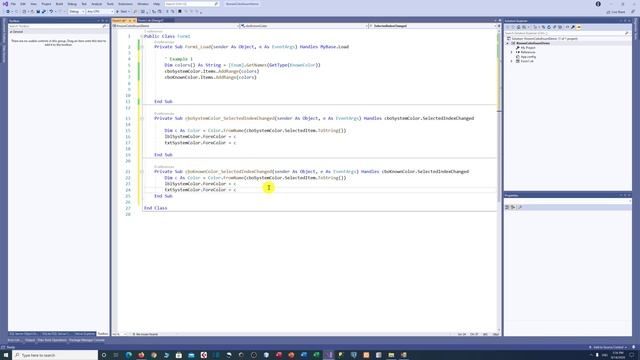The width and height of the screenshot is (640, 360).
Task: Switch to the Form1.vb [Design] tab
Action: 151,20
